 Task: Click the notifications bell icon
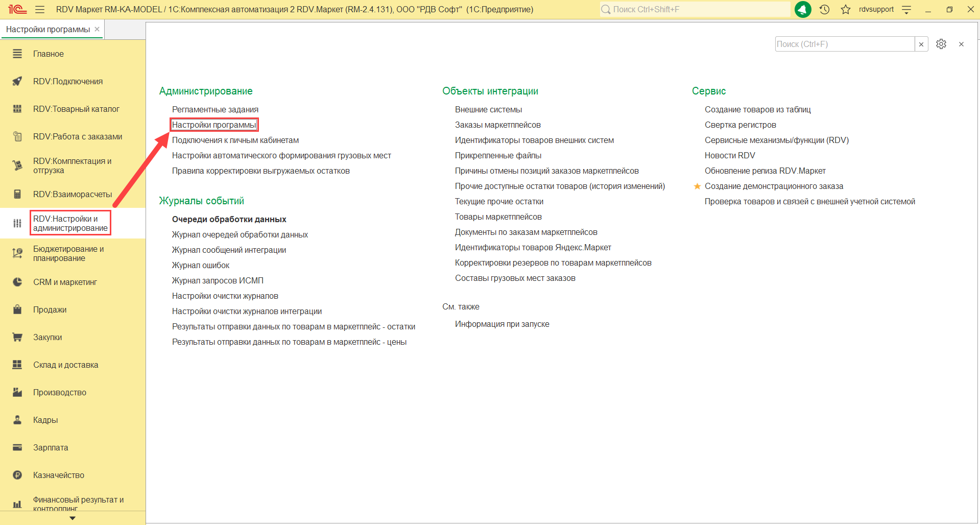(x=803, y=10)
